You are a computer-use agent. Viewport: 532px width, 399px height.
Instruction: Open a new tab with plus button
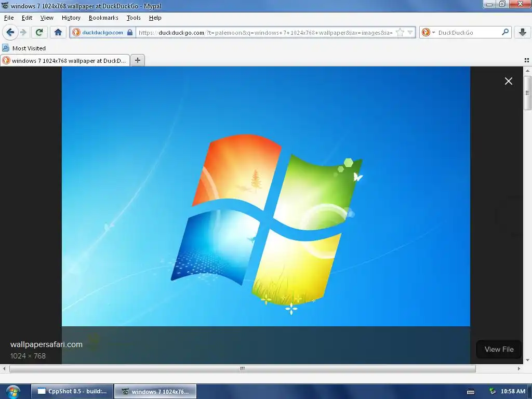pos(137,60)
